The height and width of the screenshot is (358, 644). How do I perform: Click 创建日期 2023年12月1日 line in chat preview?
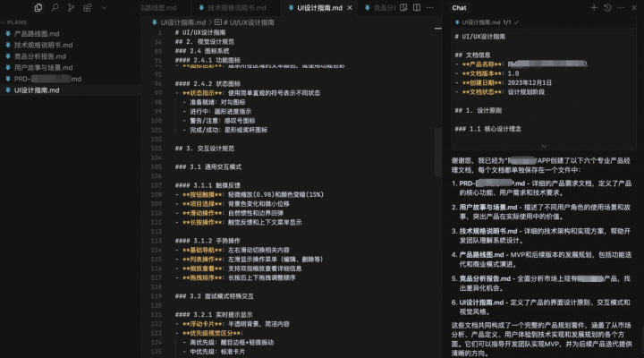click(x=504, y=82)
